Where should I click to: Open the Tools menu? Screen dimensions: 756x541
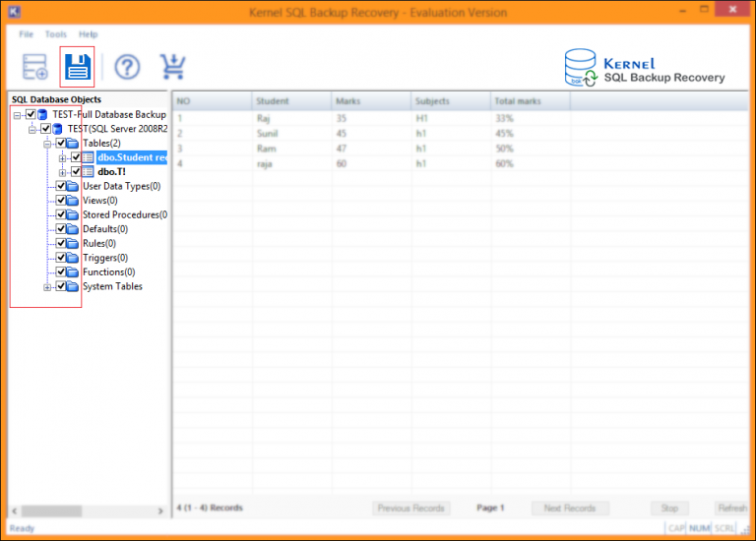pos(56,34)
